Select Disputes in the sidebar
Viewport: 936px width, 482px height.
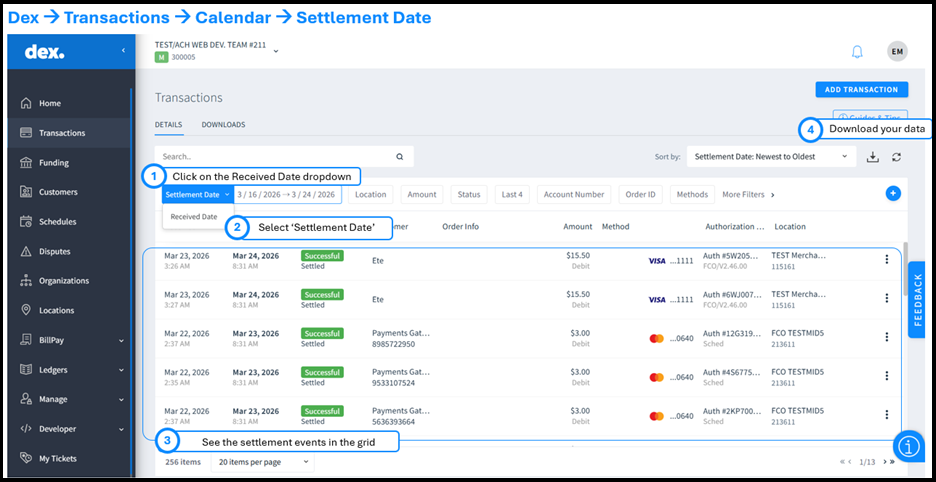(x=55, y=251)
